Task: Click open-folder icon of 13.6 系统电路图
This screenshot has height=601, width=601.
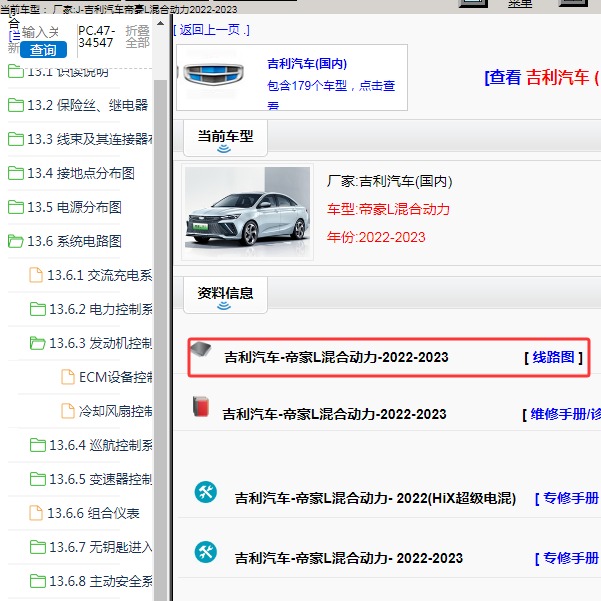Action: [x=16, y=241]
